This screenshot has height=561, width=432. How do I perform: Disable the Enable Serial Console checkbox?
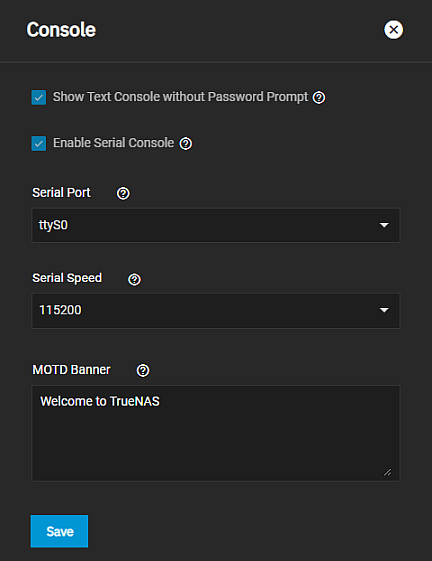coord(39,143)
